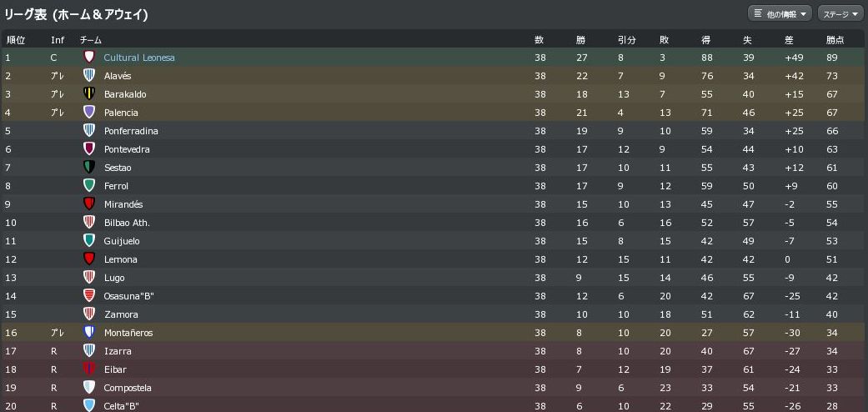Click the Celta"B" club crest icon

click(x=89, y=405)
